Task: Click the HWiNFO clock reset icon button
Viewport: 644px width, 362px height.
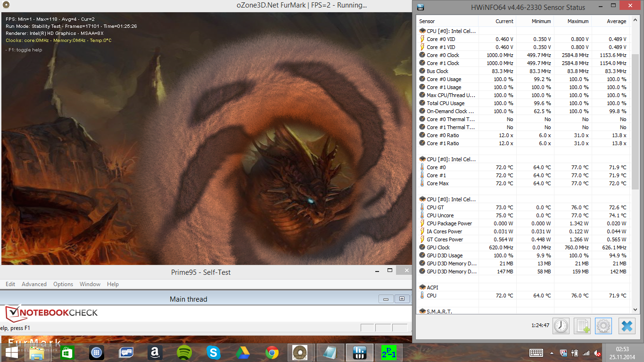Action: (561, 326)
